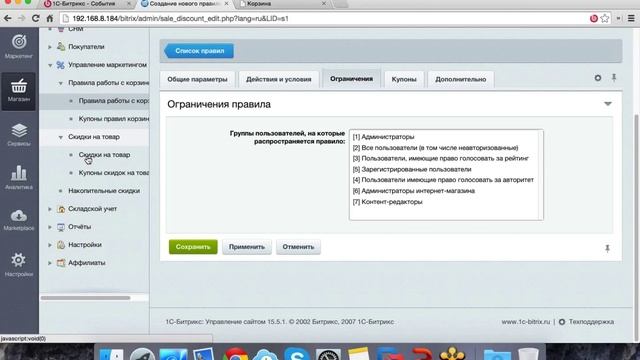The width and height of the screenshot is (640, 360).
Task: Click the Применить button
Action: point(247,247)
